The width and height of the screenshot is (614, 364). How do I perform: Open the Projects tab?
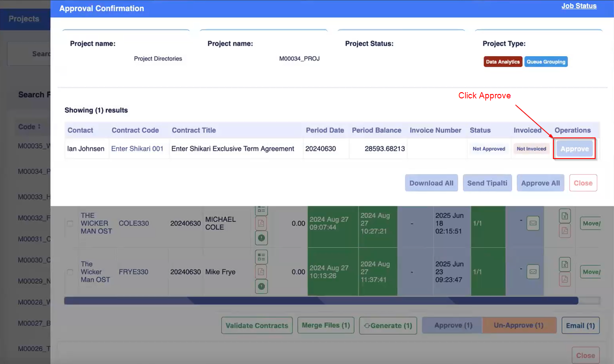(24, 19)
